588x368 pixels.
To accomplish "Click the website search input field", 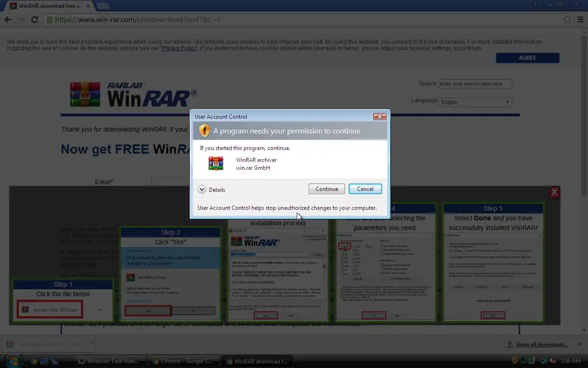I will (x=475, y=84).
